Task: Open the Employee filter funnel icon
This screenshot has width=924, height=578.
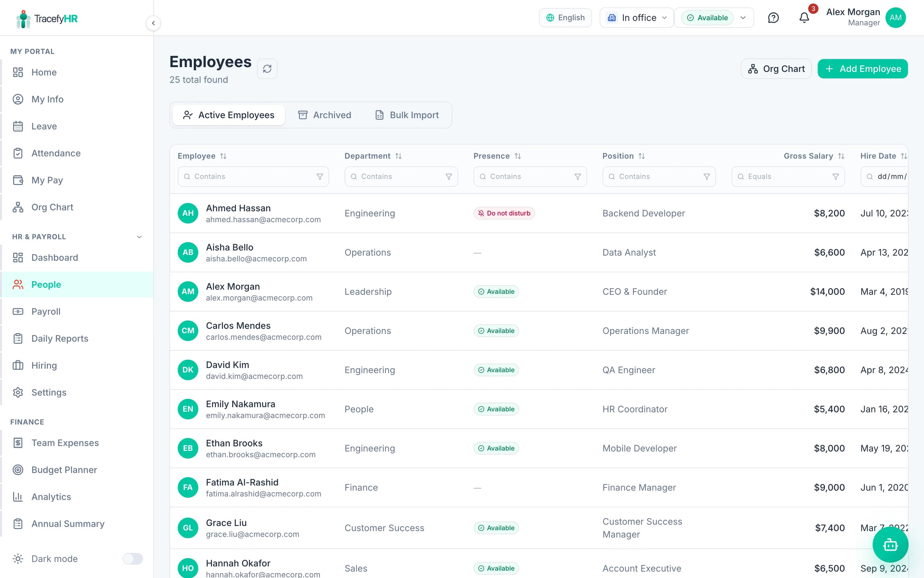Action: 320,177
